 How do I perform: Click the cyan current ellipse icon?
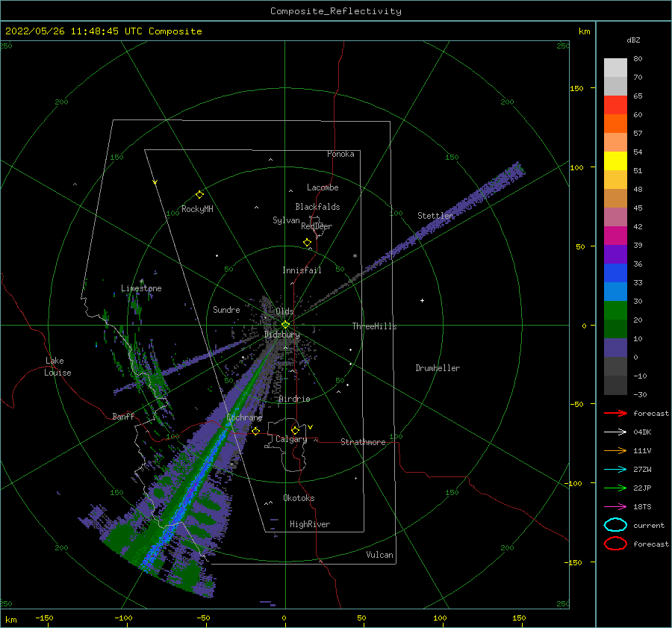pos(615,525)
